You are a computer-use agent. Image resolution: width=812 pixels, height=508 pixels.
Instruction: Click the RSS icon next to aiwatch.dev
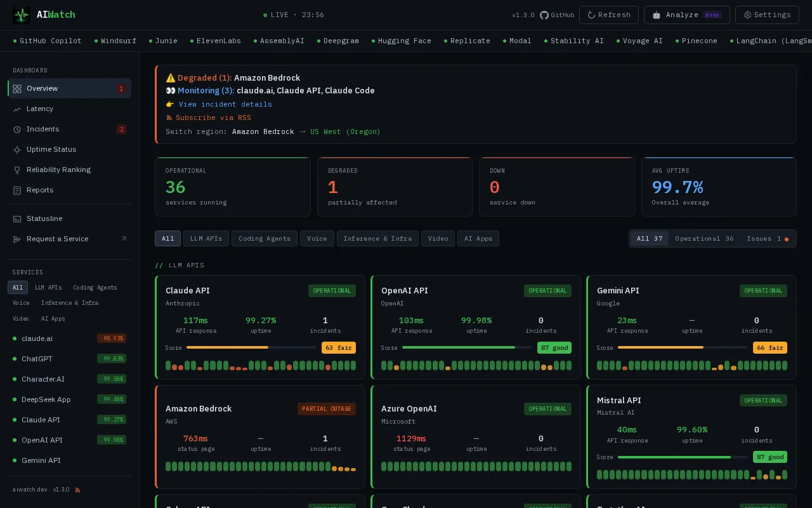point(78,490)
